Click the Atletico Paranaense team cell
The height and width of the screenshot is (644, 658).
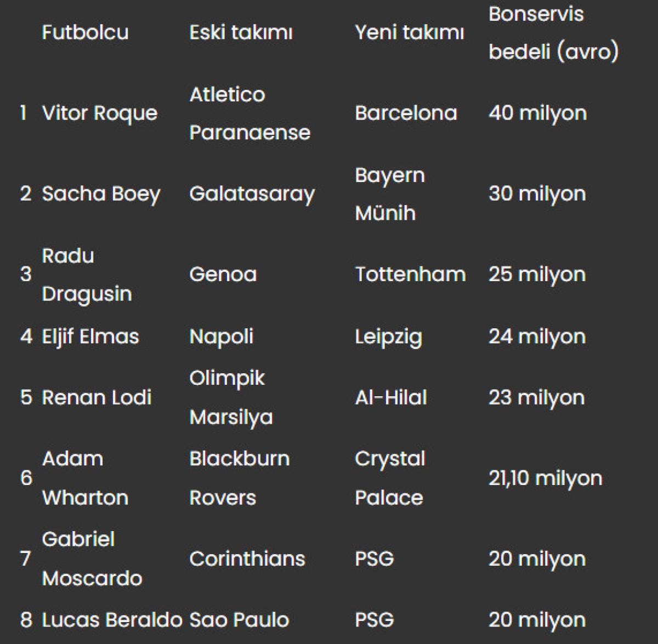pyautogui.click(x=249, y=113)
